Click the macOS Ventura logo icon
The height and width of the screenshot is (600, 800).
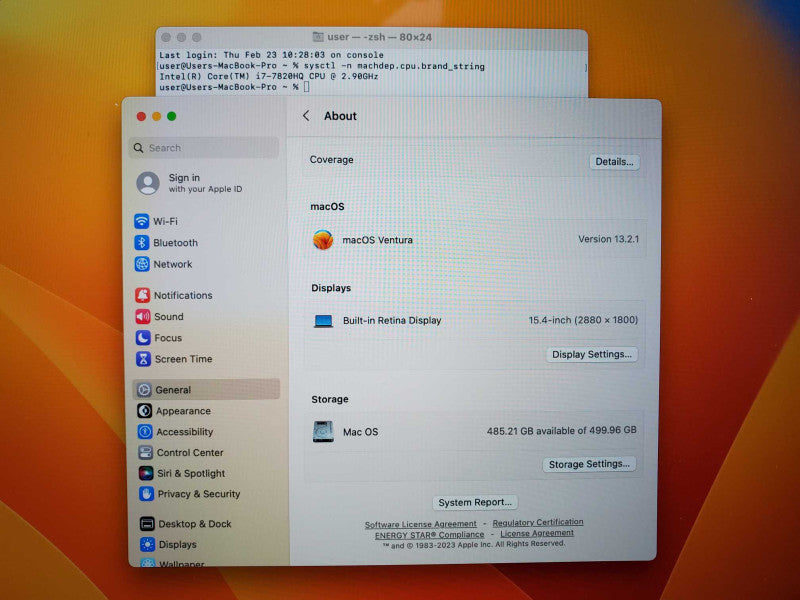(x=323, y=240)
